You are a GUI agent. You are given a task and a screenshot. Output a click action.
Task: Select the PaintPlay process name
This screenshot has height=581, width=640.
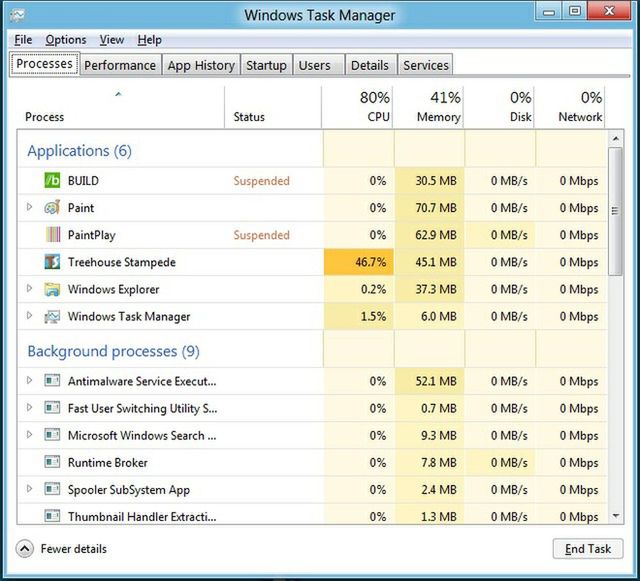tap(91, 235)
